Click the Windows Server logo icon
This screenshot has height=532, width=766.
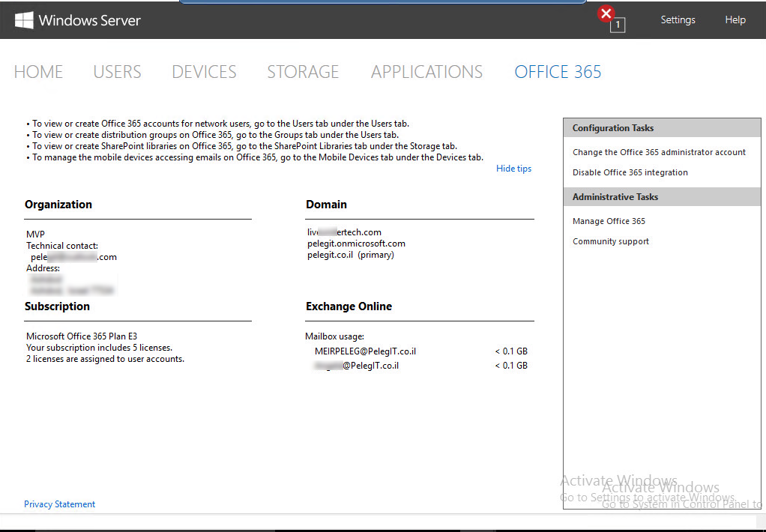click(x=24, y=20)
